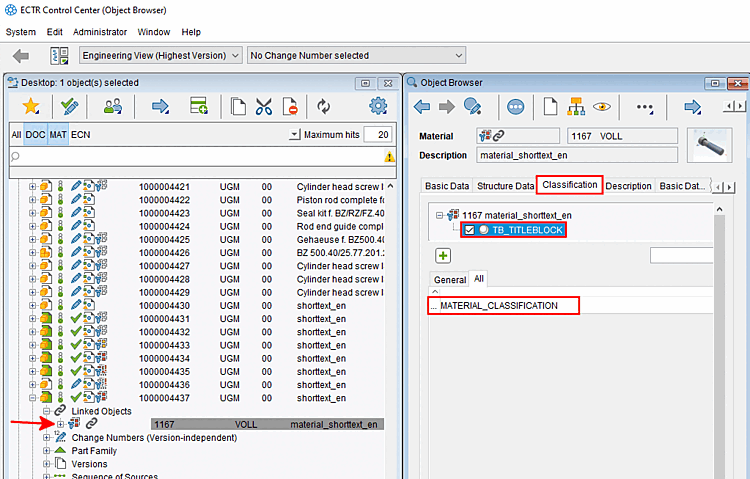Click the three dots more icon in Object Browser
This screenshot has width=750, height=479.
[645, 107]
